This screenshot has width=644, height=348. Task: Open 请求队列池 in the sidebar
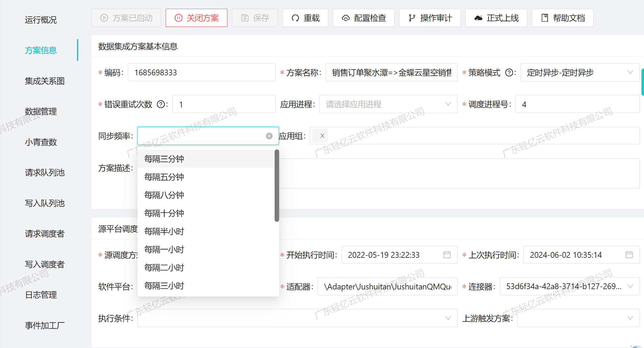(45, 173)
